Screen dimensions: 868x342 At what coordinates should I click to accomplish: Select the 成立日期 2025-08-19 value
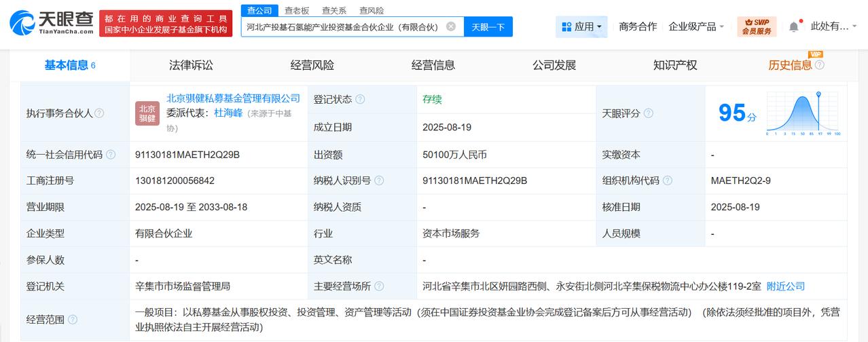(447, 127)
